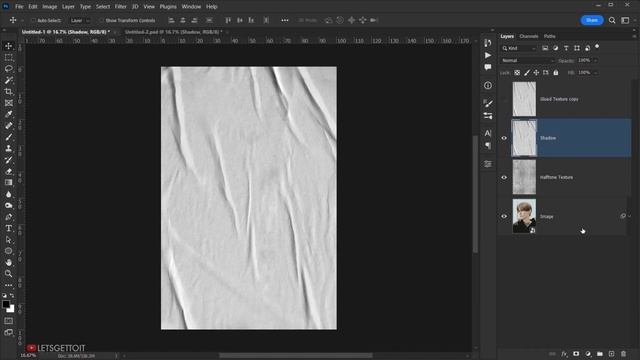Screen dimensions: 640x360
Task: Open the Filter menu
Action: tap(120, 7)
